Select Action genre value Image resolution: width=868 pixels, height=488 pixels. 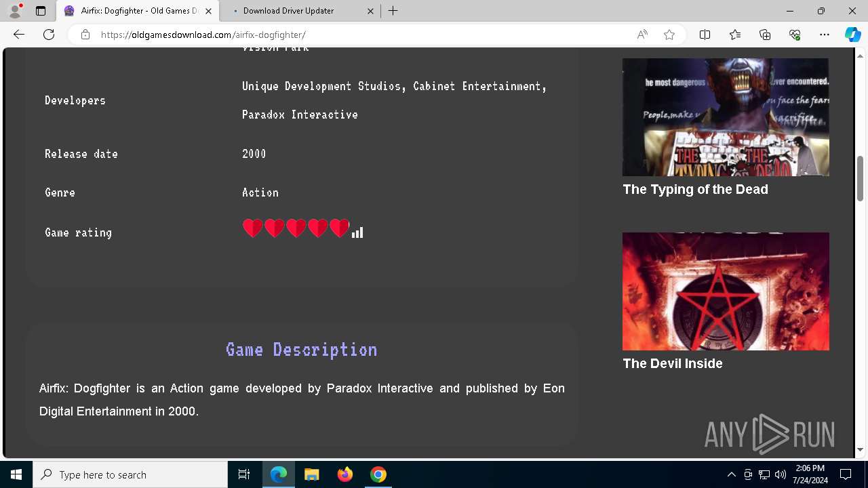click(260, 192)
